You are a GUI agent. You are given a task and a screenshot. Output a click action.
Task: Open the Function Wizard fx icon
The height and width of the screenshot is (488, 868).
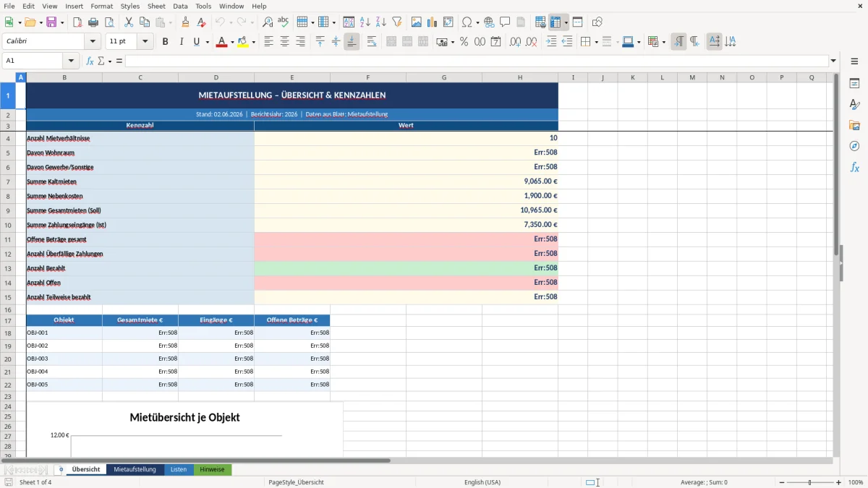90,61
